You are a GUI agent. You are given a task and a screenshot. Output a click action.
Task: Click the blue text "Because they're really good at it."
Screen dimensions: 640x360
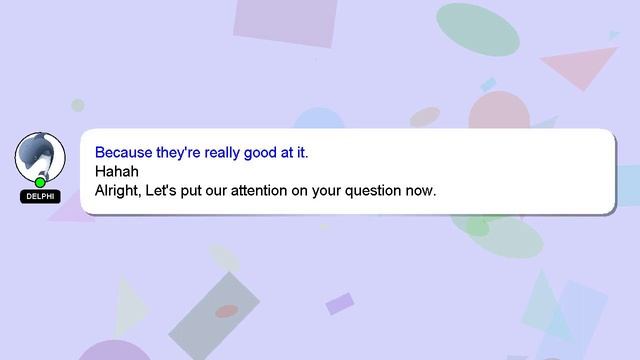[202, 153]
